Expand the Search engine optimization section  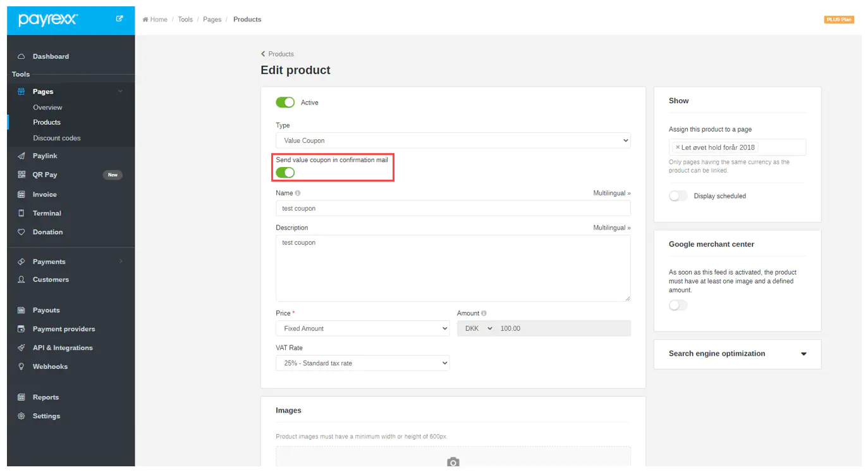click(x=803, y=354)
